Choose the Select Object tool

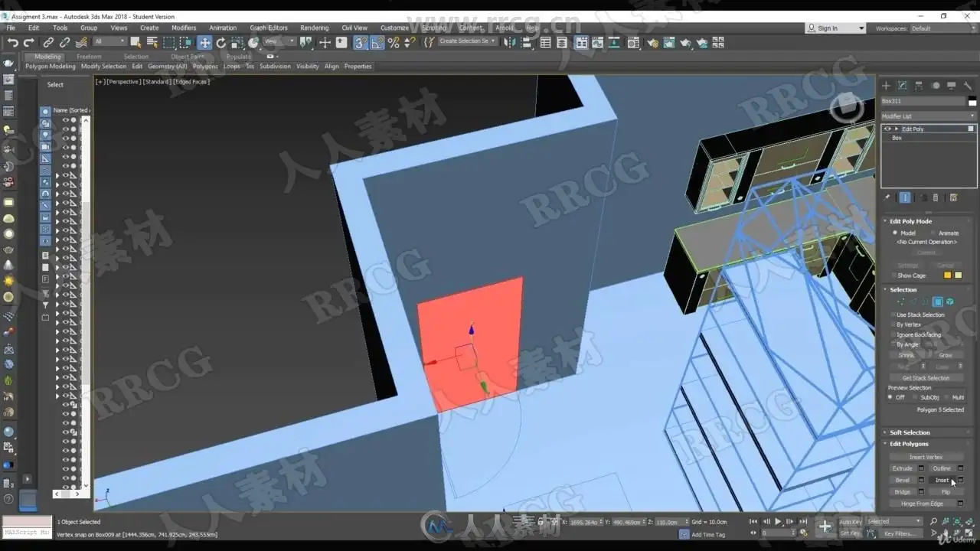coord(136,43)
